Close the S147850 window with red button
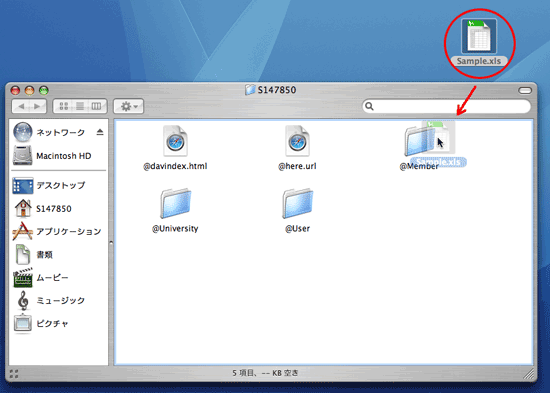The height and width of the screenshot is (393, 550). (x=15, y=91)
